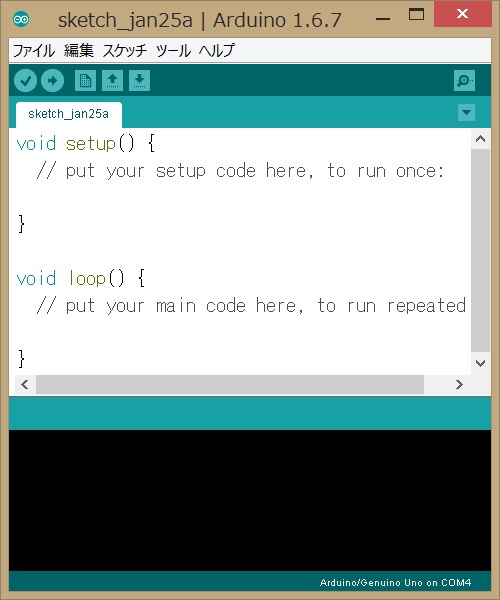The image size is (500, 600).
Task: Click the horizontal scrollbar left arrow
Action: pyautogui.click(x=25, y=384)
